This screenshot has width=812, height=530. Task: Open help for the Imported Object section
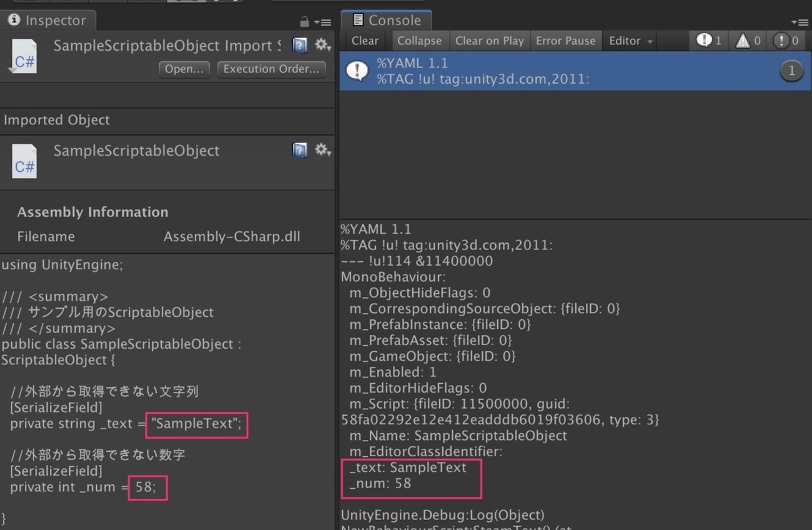click(300, 150)
